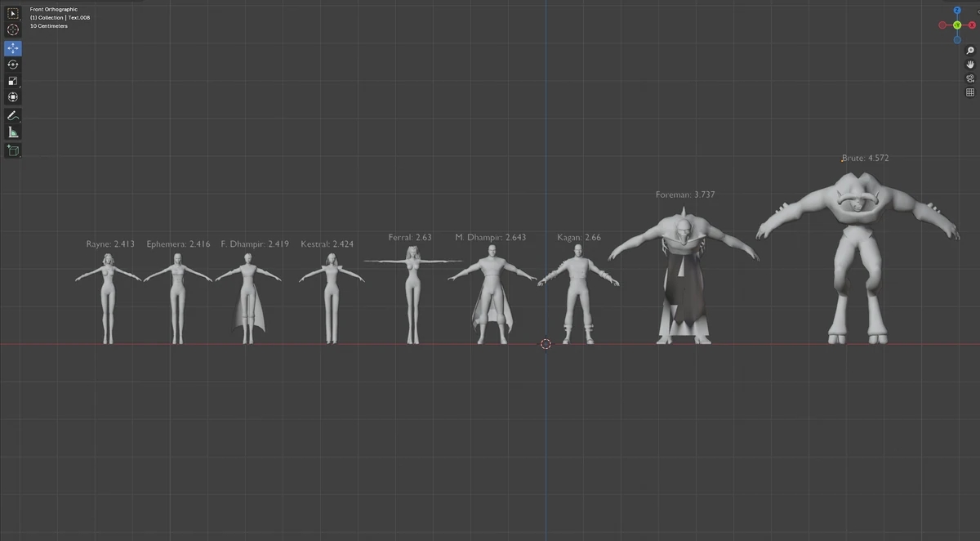Activate the Annotate pencil tool
Viewport: 980px width, 541px height.
tap(13, 116)
